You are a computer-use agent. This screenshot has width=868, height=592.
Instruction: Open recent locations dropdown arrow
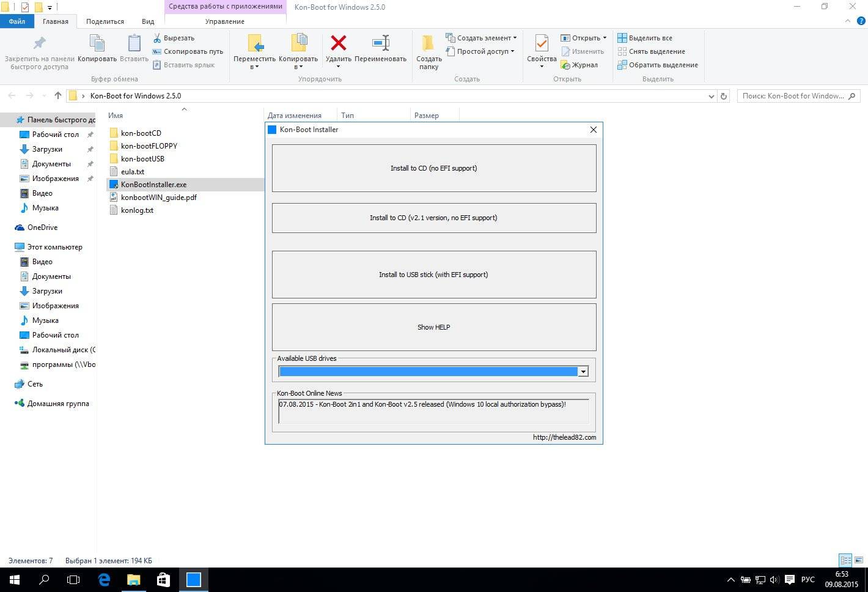coord(43,96)
